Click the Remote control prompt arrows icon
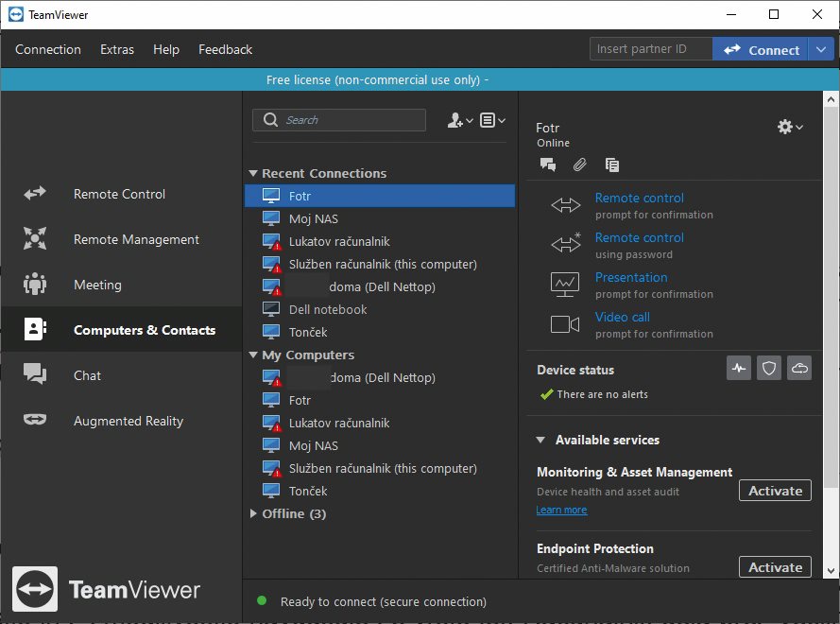Screen dimensions: 840x624 (566, 205)
